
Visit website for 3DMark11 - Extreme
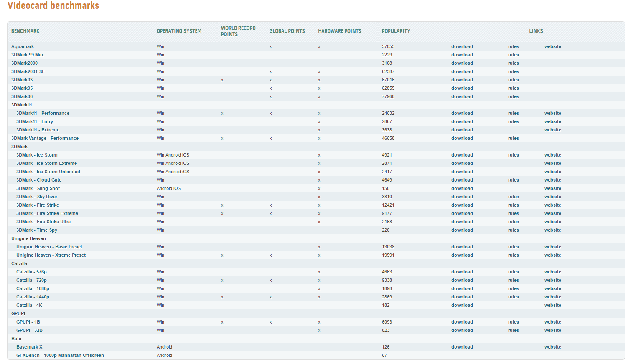[x=552, y=130]
